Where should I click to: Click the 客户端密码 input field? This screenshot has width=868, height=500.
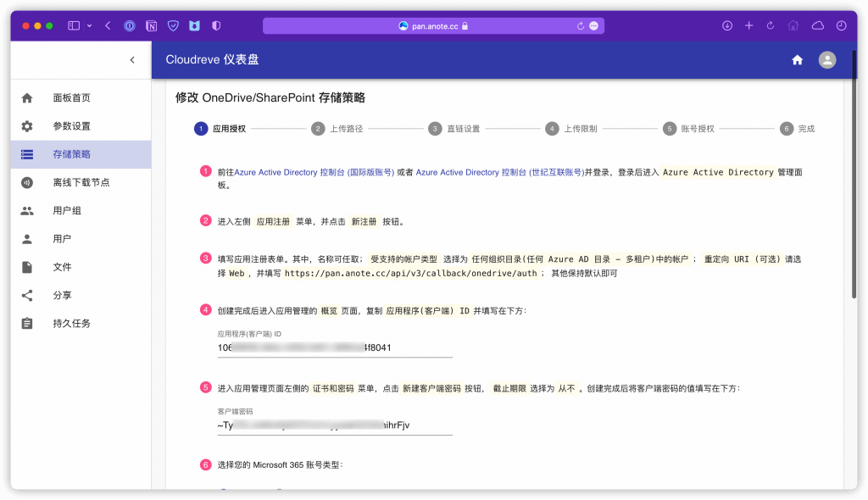tap(335, 425)
